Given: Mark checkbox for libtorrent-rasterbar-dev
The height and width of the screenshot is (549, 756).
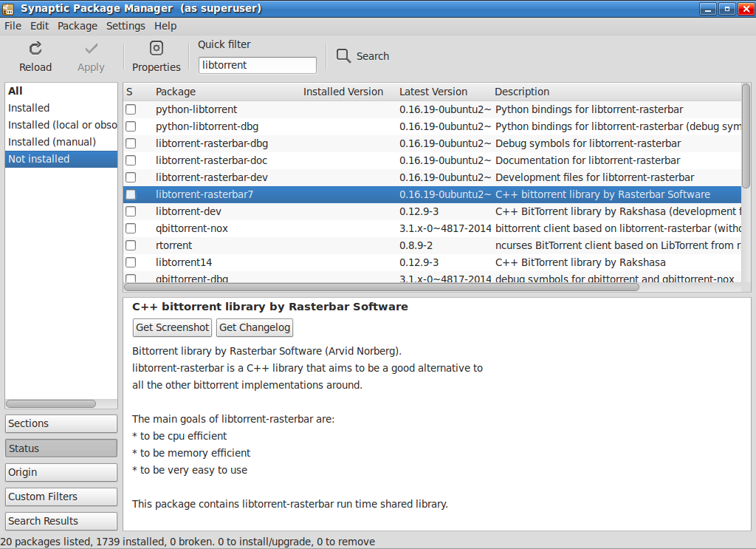Looking at the screenshot, I should pos(131,177).
